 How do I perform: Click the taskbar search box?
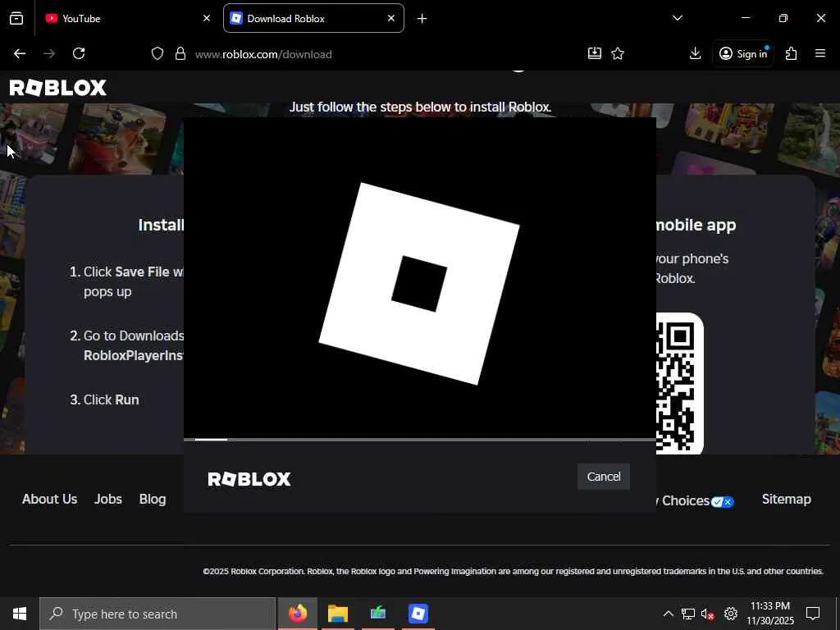[x=157, y=614]
